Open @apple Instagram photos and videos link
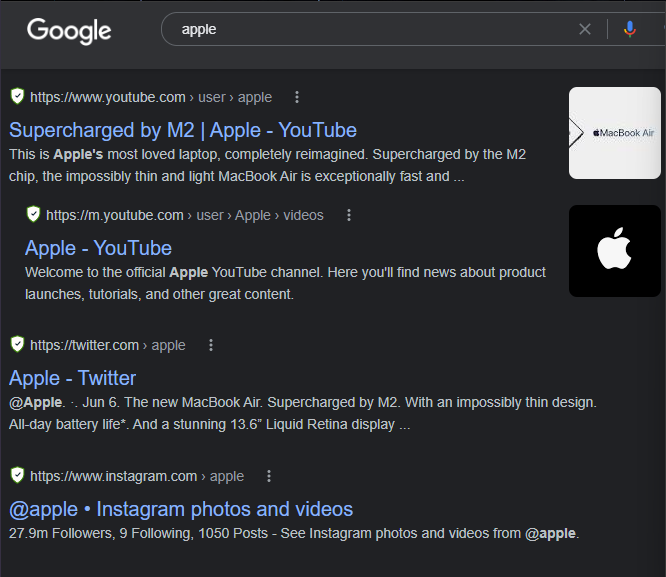Image resolution: width=666 pixels, height=577 pixels. coord(181,509)
